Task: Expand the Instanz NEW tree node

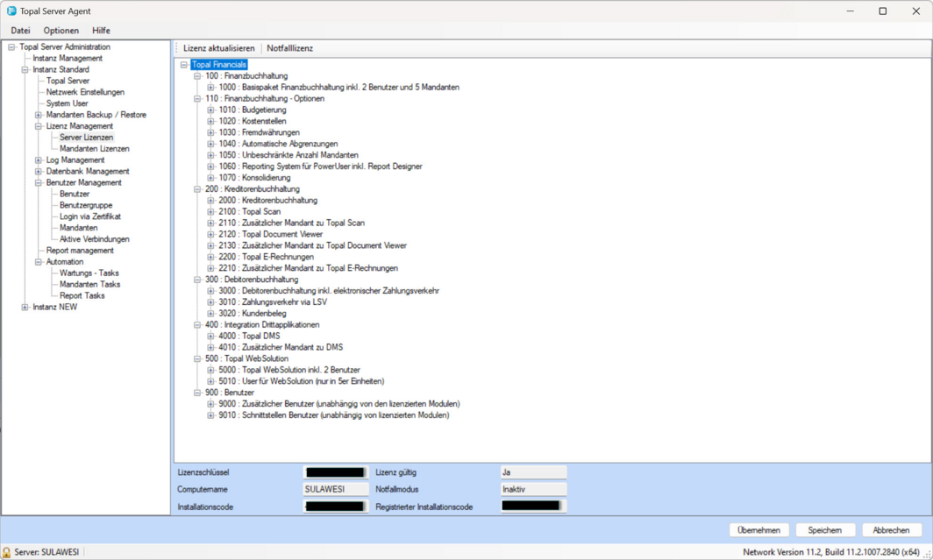Action: click(25, 308)
